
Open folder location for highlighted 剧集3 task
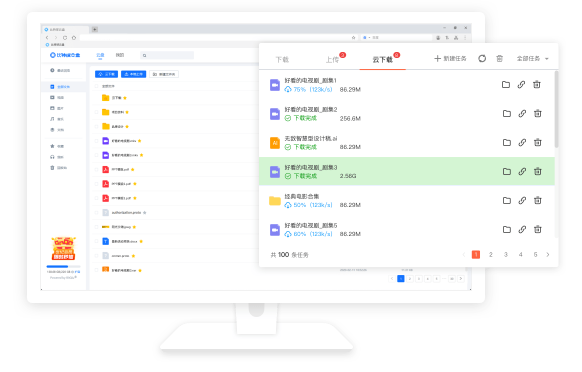coord(507,172)
